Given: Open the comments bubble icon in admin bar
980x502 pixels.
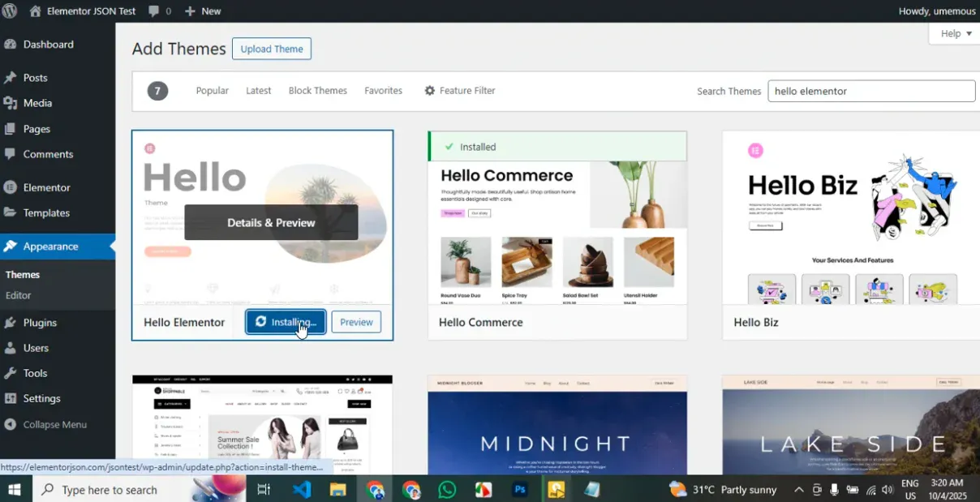Looking at the screenshot, I should coord(154,11).
